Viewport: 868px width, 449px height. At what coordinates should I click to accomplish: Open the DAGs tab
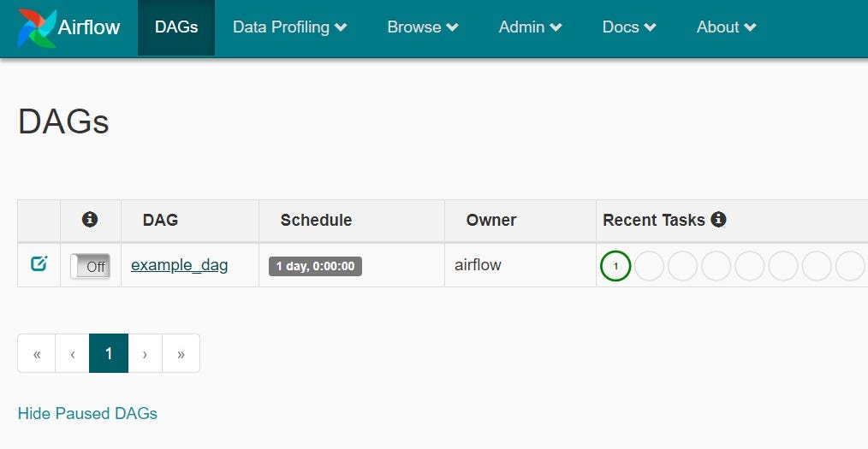coord(176,27)
